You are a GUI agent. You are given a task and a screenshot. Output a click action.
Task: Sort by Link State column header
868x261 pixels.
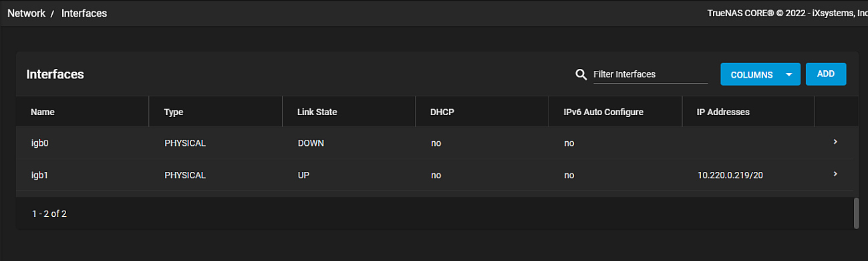(x=317, y=112)
